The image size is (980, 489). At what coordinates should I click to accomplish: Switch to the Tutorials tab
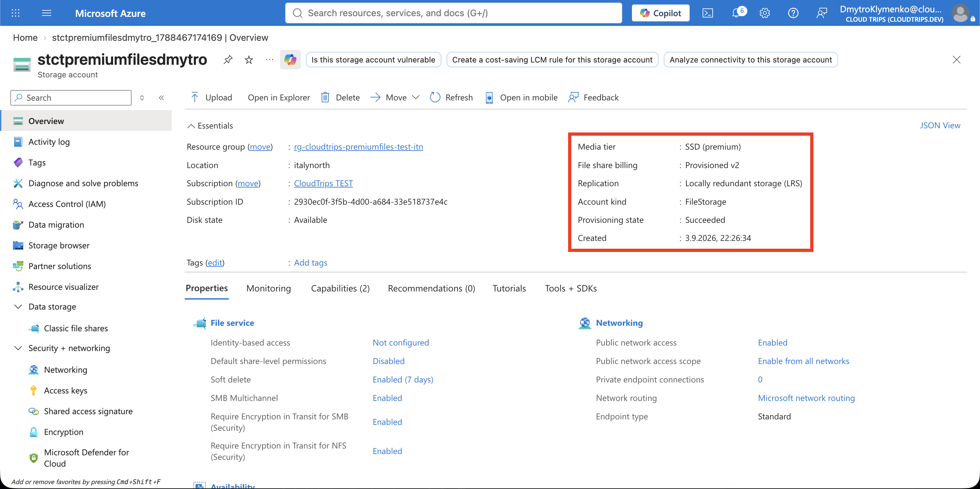coord(509,288)
